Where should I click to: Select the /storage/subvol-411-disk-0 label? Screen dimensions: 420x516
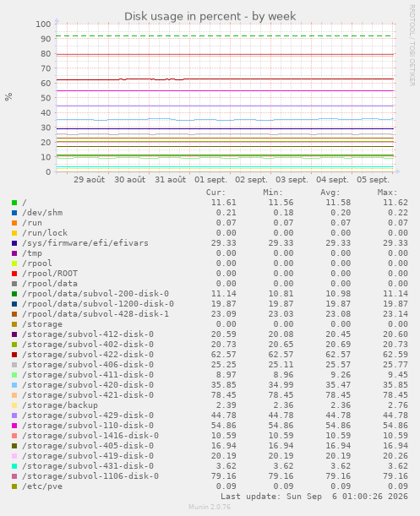point(88,375)
